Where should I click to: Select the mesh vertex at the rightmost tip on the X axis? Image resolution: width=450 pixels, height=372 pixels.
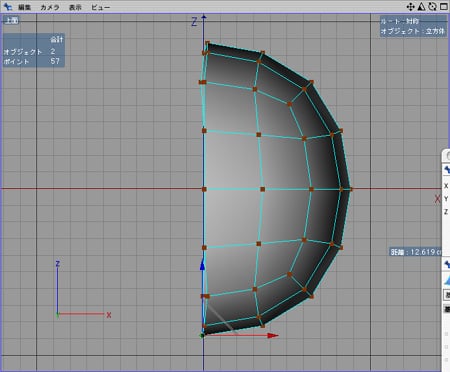coord(351,189)
